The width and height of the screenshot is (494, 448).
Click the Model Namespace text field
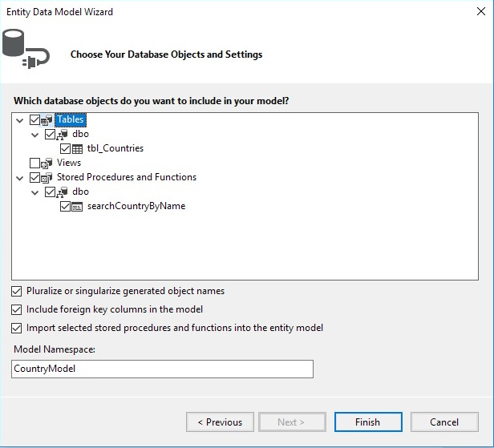(x=163, y=369)
